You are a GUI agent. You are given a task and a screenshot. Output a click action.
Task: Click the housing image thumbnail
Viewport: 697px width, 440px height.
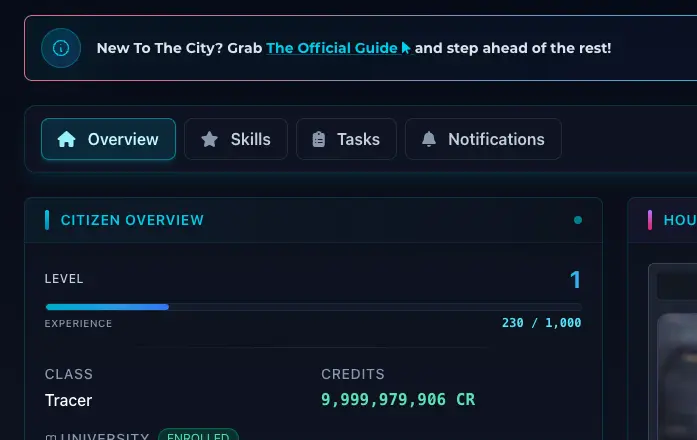coord(676,370)
